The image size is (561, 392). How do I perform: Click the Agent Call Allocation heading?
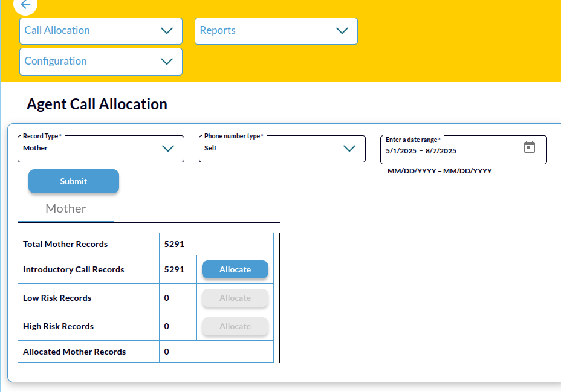pos(97,104)
